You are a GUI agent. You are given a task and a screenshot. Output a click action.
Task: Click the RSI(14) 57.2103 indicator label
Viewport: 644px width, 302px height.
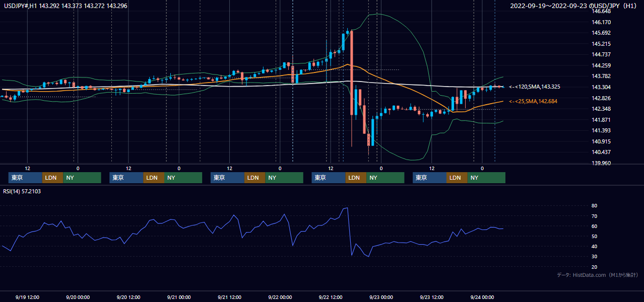pyautogui.click(x=22, y=191)
